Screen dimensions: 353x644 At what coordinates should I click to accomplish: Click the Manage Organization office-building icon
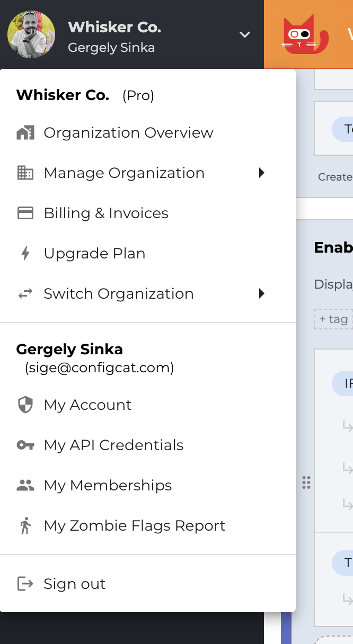25,173
